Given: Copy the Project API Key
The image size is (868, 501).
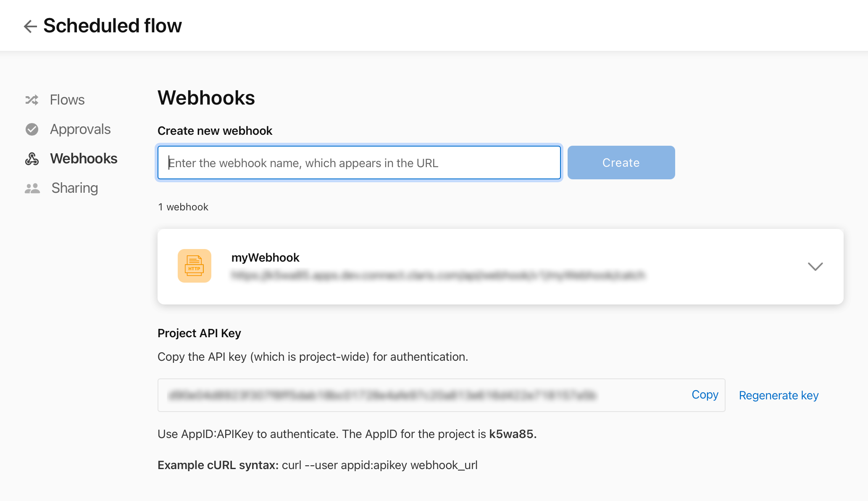Looking at the screenshot, I should coord(705,394).
